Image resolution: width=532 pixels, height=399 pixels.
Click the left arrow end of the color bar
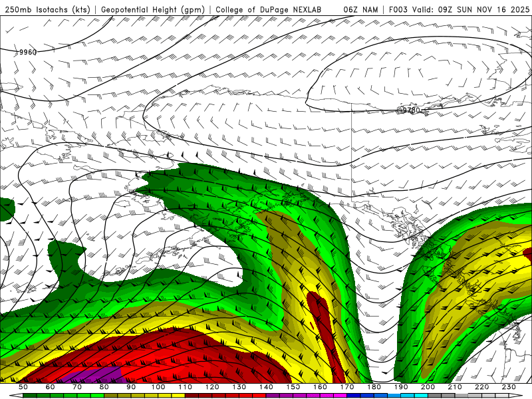(x=16, y=396)
